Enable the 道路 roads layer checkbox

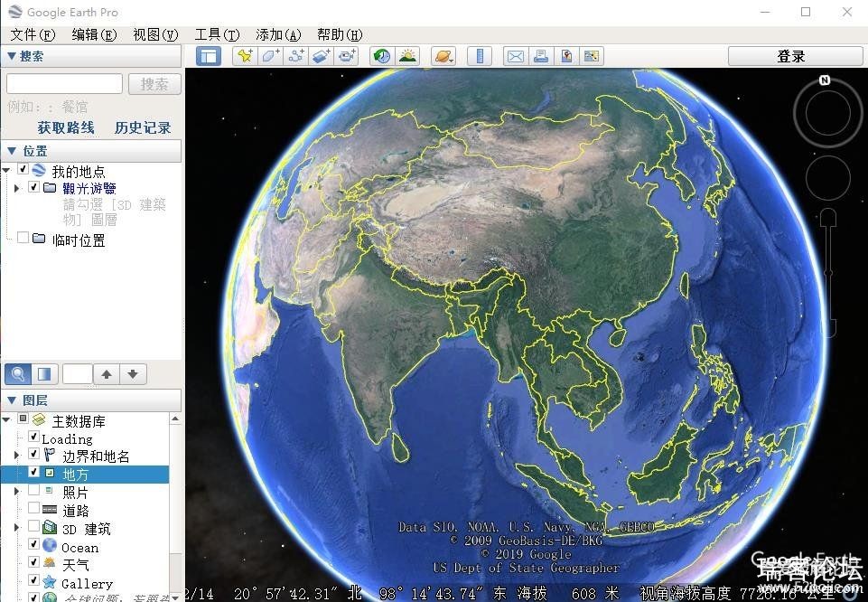(33, 508)
